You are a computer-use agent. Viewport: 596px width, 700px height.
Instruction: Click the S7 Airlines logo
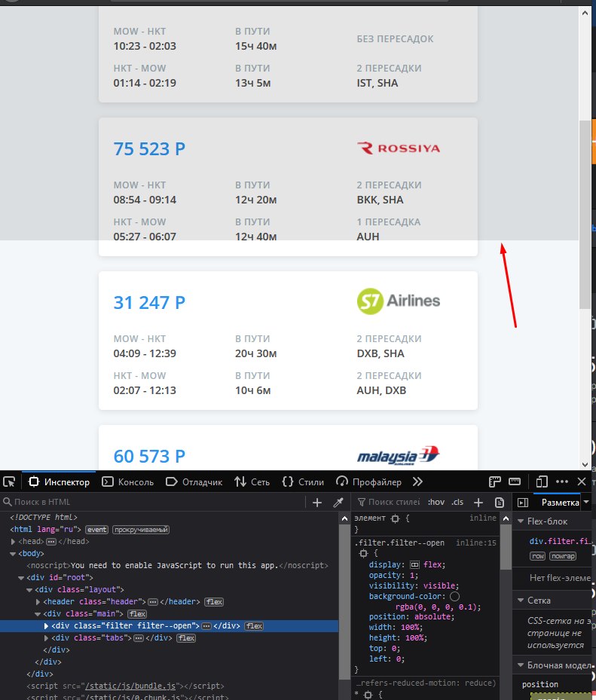(399, 301)
